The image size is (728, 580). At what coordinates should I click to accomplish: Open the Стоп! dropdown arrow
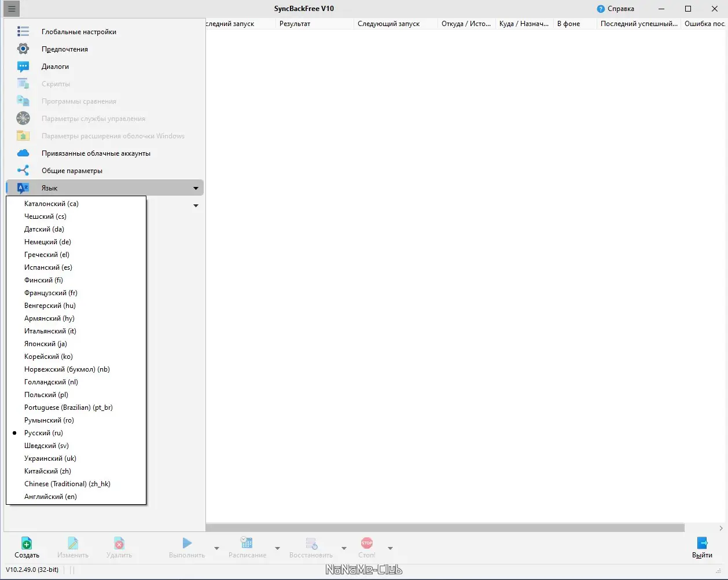click(390, 548)
